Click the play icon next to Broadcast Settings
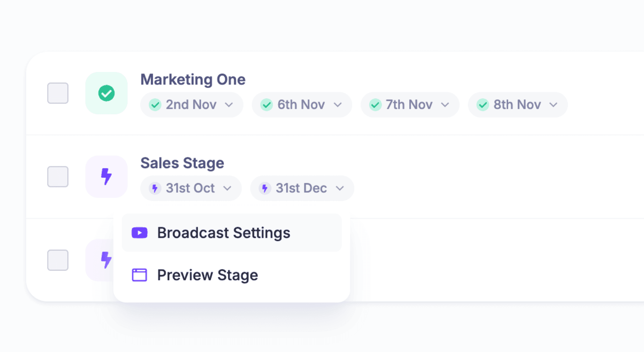 (140, 232)
